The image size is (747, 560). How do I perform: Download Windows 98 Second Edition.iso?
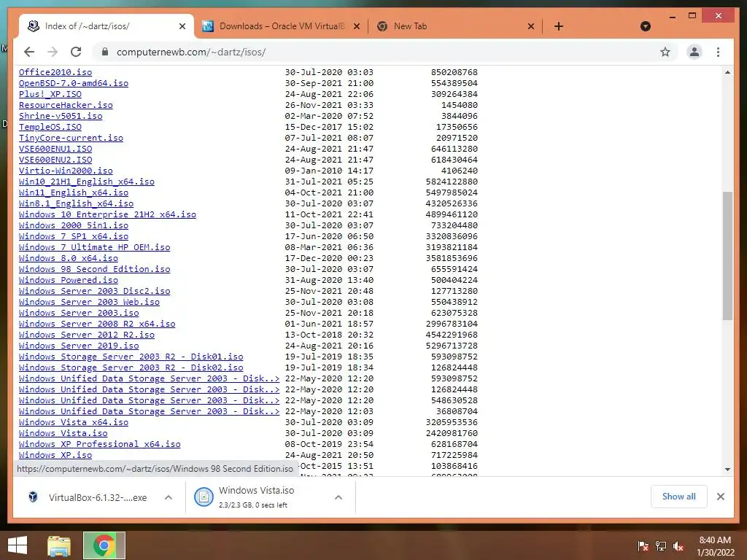click(x=94, y=270)
